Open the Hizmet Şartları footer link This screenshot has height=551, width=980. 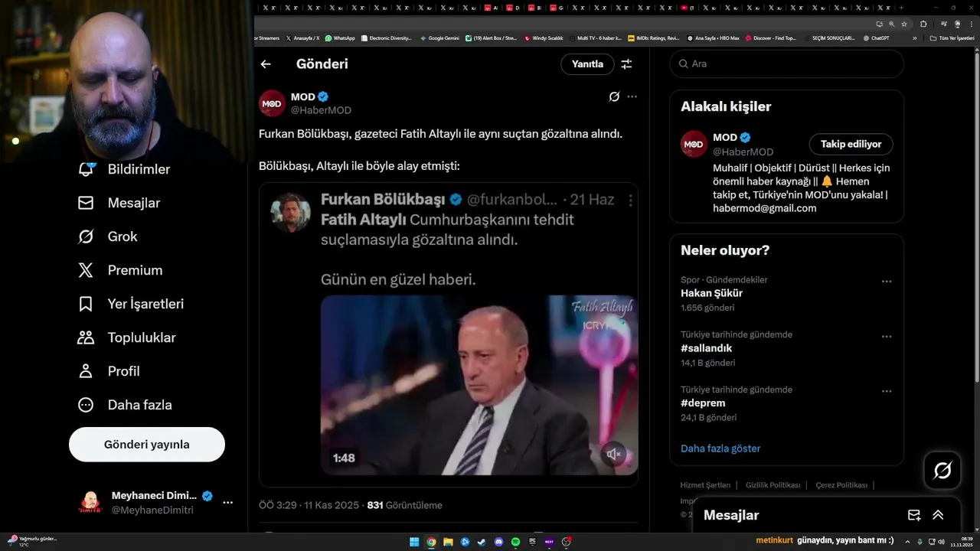click(x=705, y=485)
